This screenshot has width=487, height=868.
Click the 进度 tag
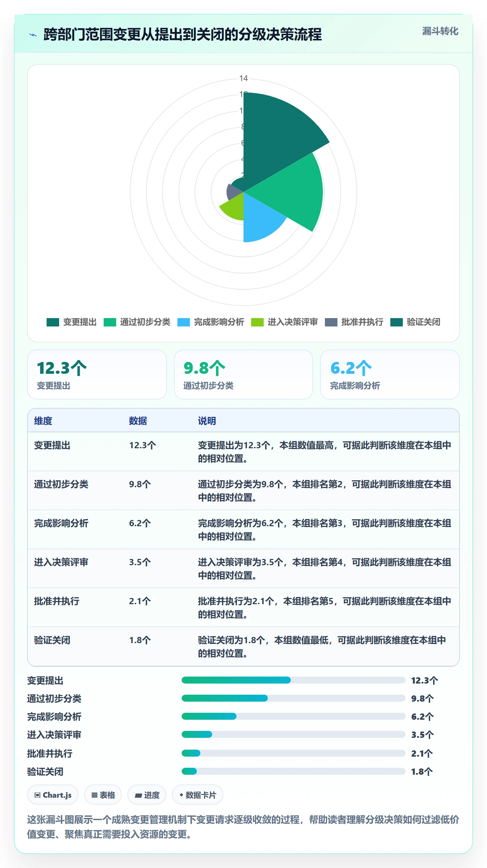pyautogui.click(x=147, y=795)
